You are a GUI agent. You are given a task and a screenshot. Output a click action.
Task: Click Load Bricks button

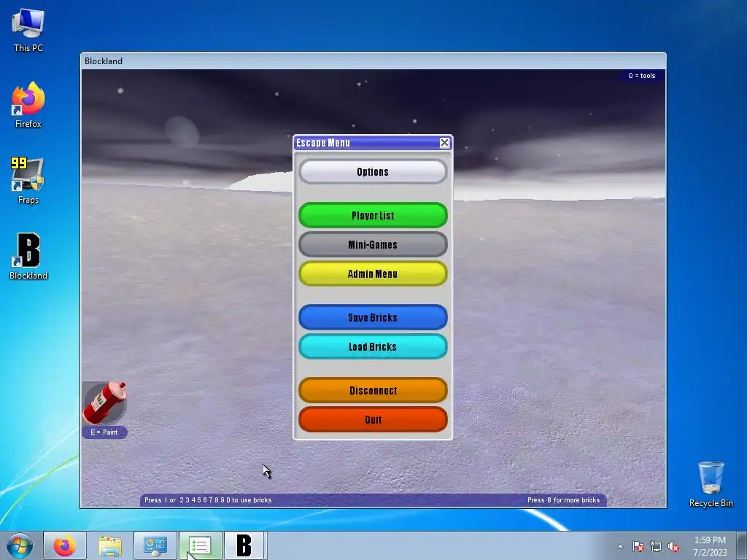[x=373, y=346]
